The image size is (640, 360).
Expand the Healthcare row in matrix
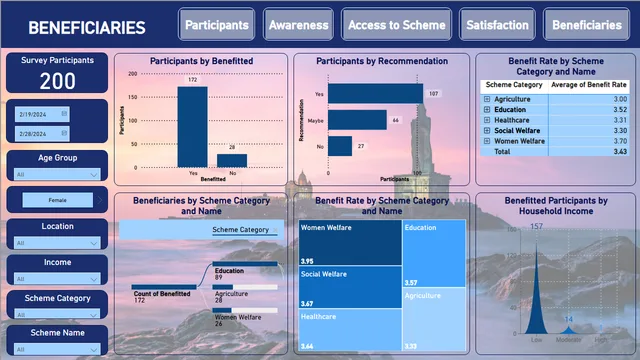click(487, 120)
